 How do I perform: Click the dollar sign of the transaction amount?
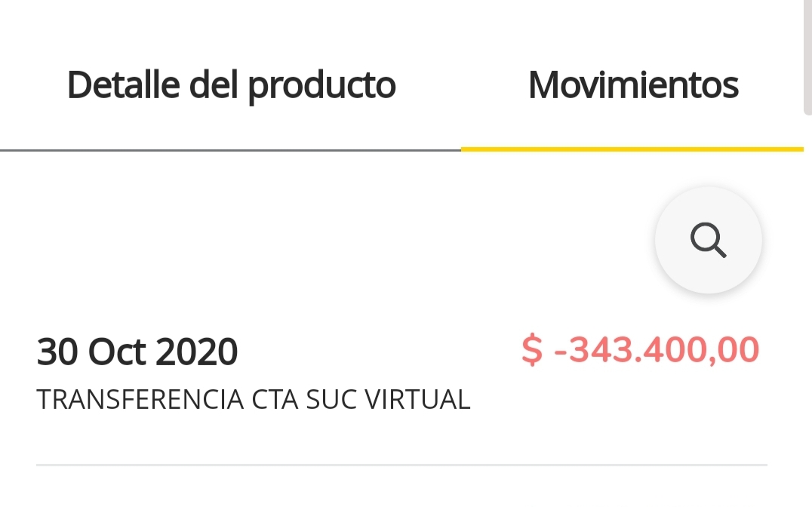coord(532,351)
